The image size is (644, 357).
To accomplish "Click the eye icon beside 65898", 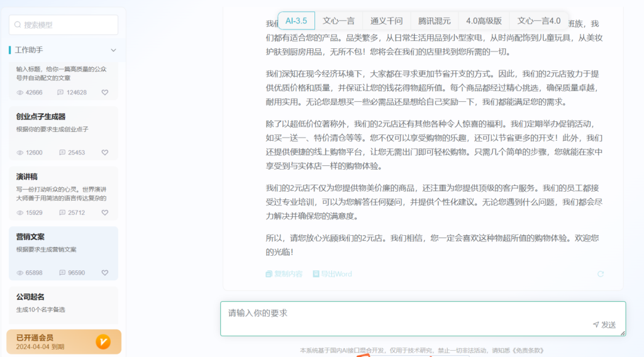I will [x=19, y=273].
